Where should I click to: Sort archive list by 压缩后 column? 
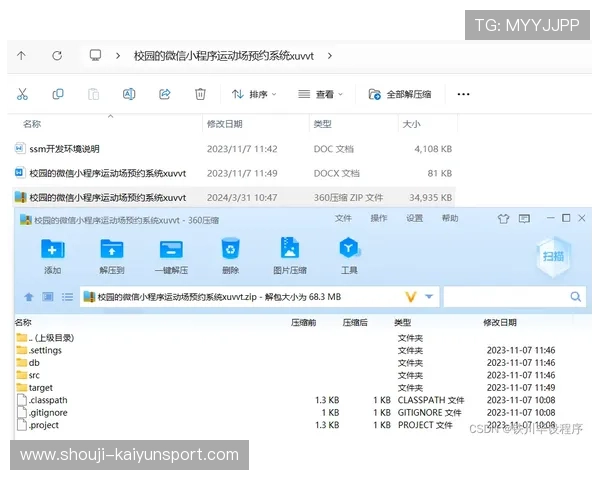[355, 323]
